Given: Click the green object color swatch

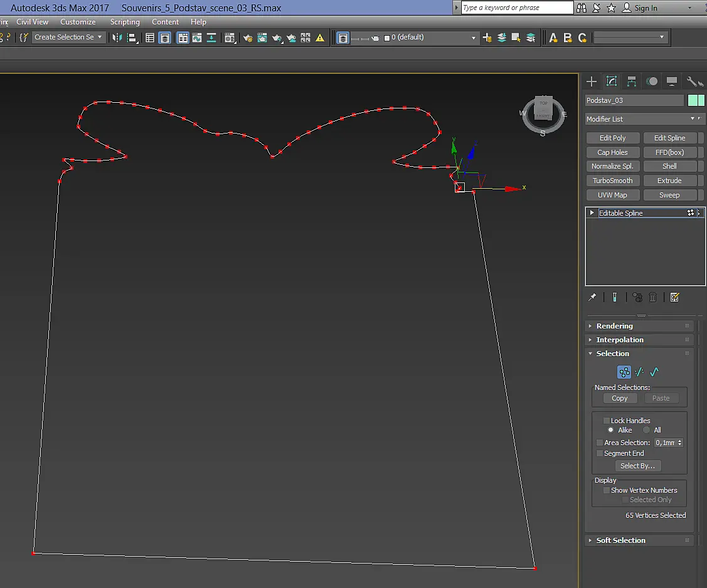Looking at the screenshot, I should click(696, 100).
